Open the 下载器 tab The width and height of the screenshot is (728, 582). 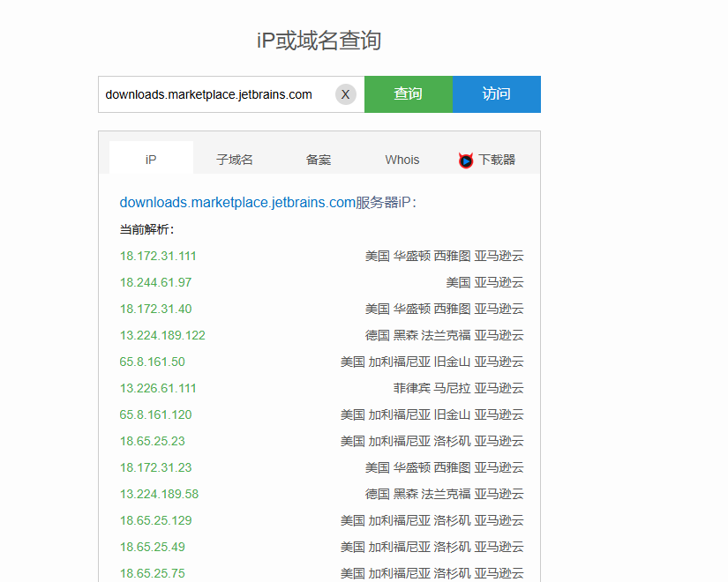(487, 160)
